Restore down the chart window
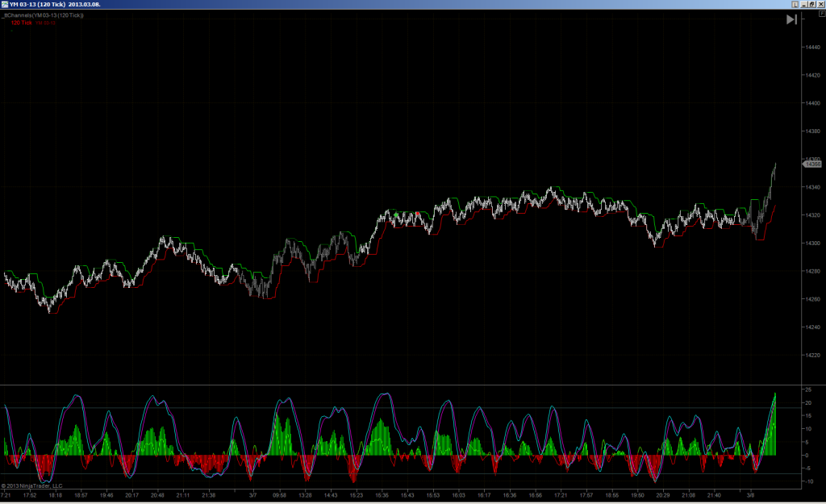The width and height of the screenshot is (826, 504). 811,4
